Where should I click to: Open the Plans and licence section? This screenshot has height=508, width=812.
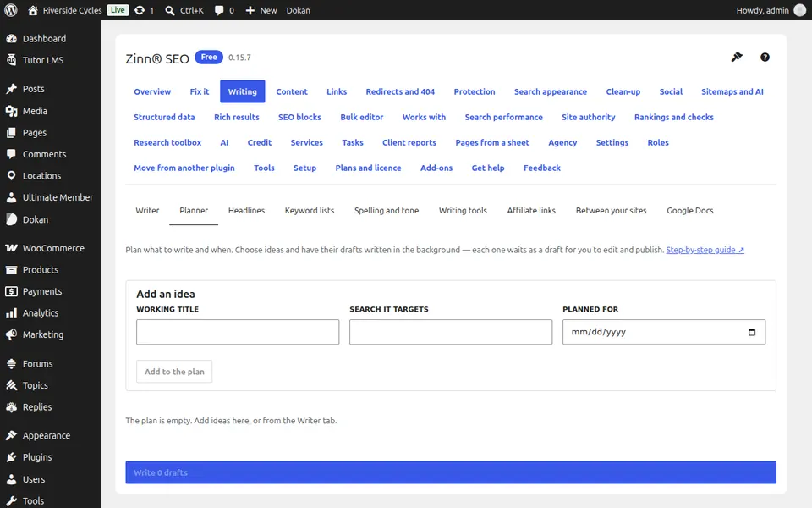[368, 168]
